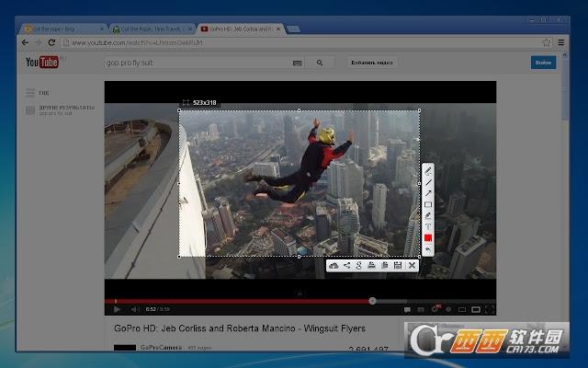Click the 523x318 selection size label

click(x=204, y=102)
